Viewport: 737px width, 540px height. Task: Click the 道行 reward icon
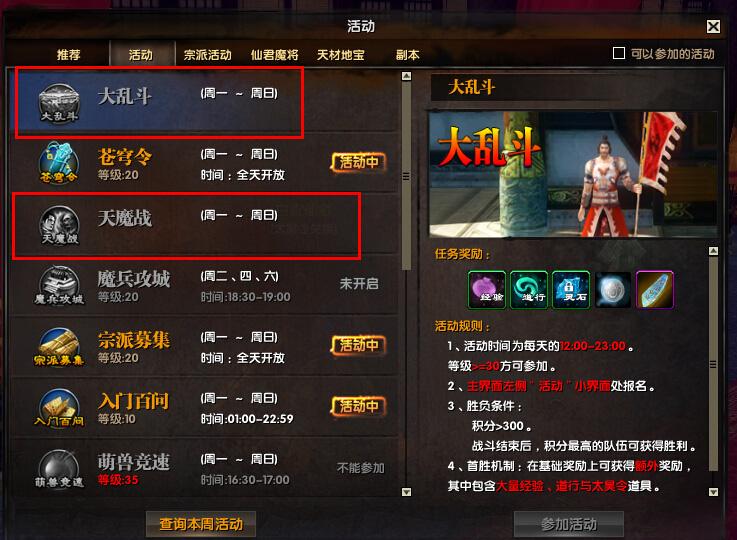[x=529, y=290]
